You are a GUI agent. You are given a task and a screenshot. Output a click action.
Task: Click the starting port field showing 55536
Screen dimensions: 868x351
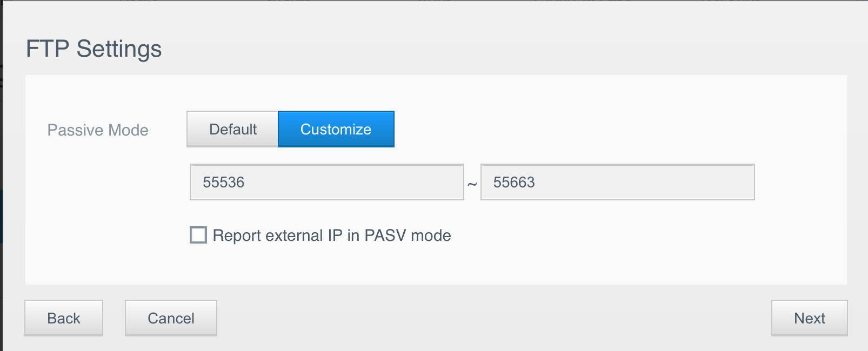click(326, 182)
